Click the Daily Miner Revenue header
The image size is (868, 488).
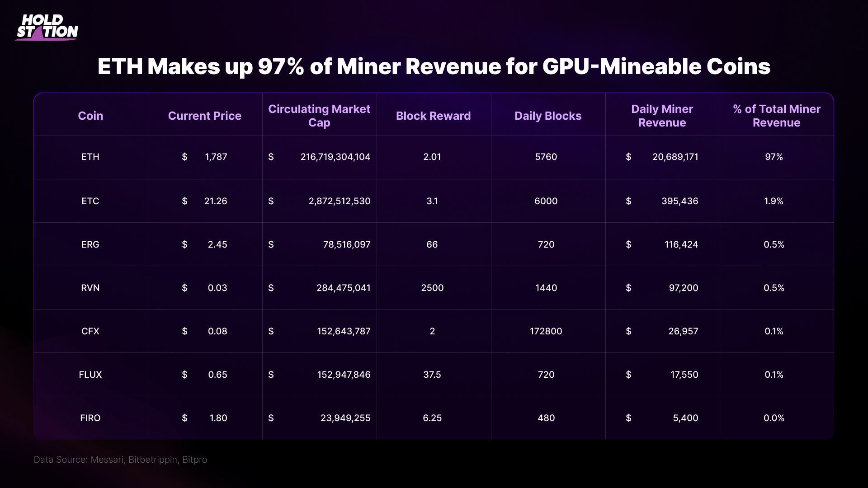[662, 116]
